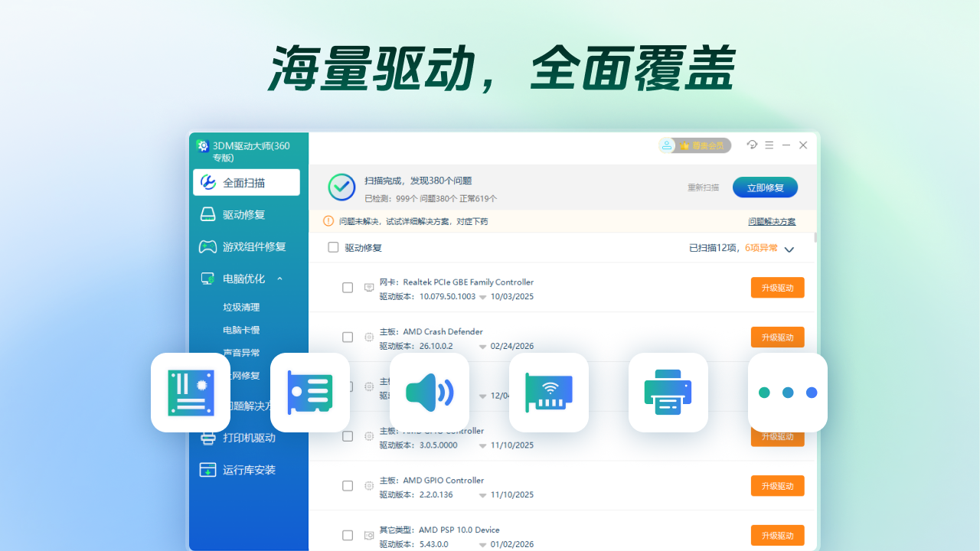Open 打印机驱动 via its printer icon
This screenshot has width=980, height=551.
[x=207, y=438]
